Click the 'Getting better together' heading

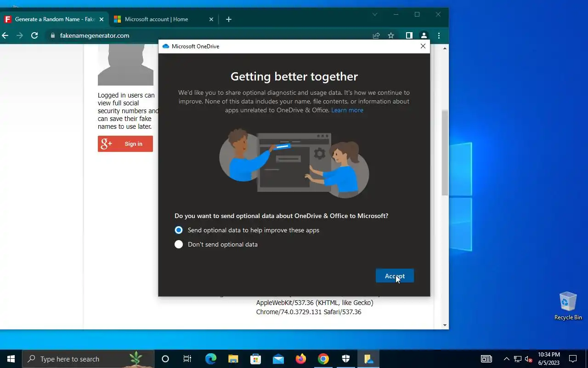[x=294, y=76]
